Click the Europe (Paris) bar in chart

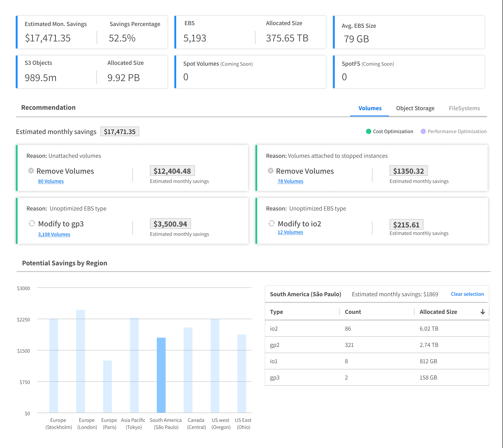click(x=107, y=386)
